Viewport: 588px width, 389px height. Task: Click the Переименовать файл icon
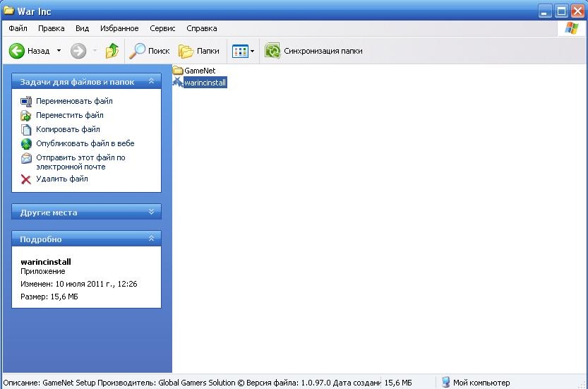26,101
